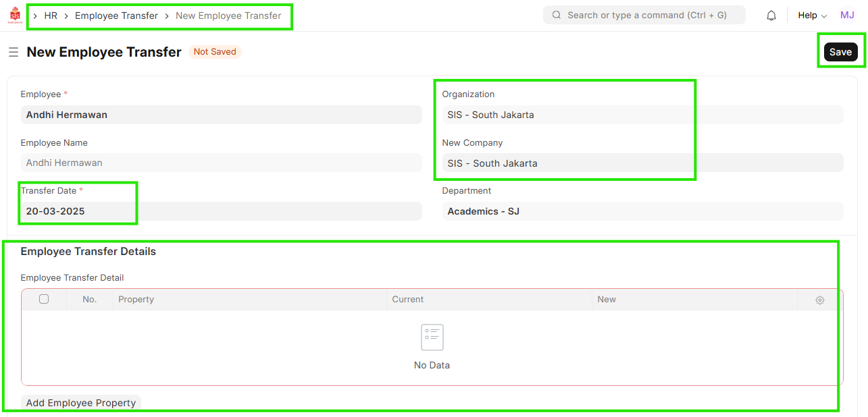This screenshot has height=417, width=868.
Task: Click the No Data placeholder icon
Action: (432, 337)
